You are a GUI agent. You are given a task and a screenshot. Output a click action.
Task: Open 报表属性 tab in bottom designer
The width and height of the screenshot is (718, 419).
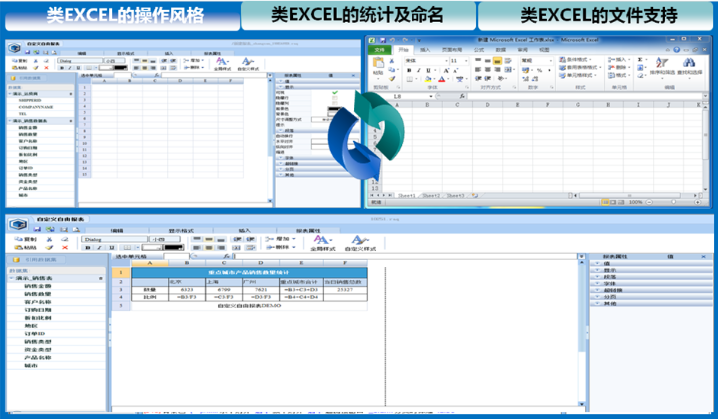coord(308,230)
